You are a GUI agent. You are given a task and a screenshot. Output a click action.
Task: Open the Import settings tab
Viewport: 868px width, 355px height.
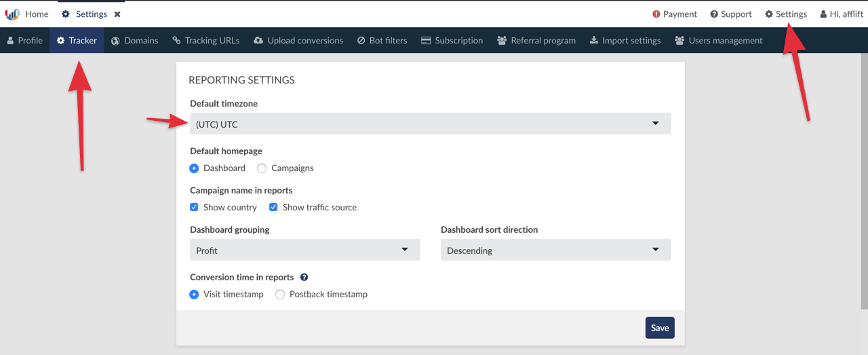(x=625, y=40)
